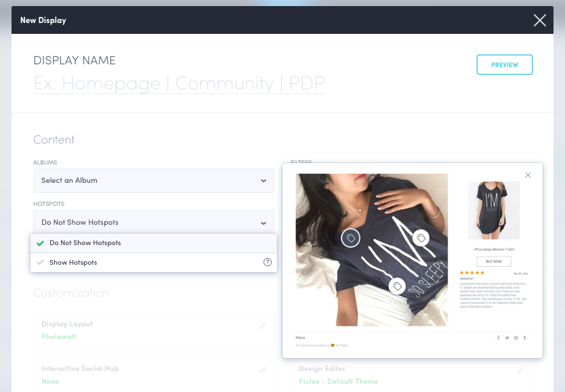Close the hotspot preview popup

pos(528,175)
